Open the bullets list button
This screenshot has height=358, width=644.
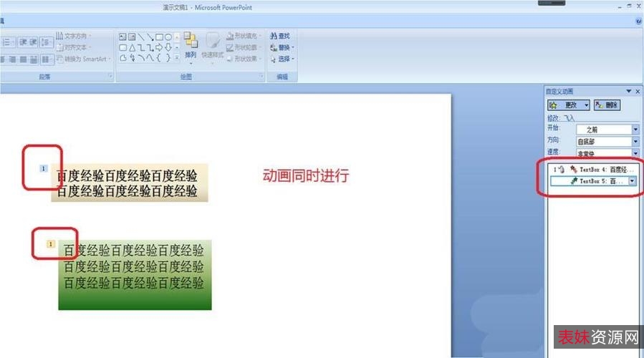click(7, 42)
